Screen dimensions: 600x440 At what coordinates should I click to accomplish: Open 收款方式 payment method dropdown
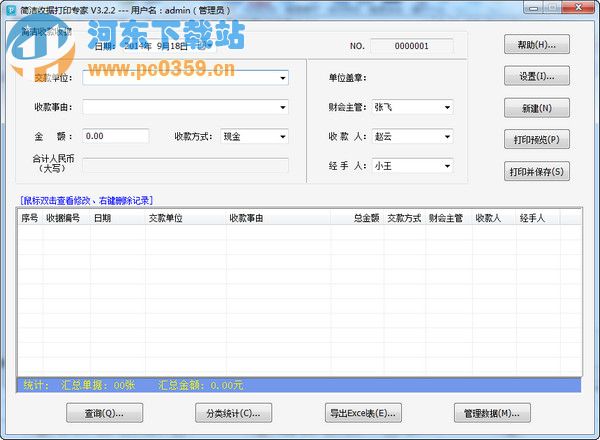pyautogui.click(x=282, y=137)
